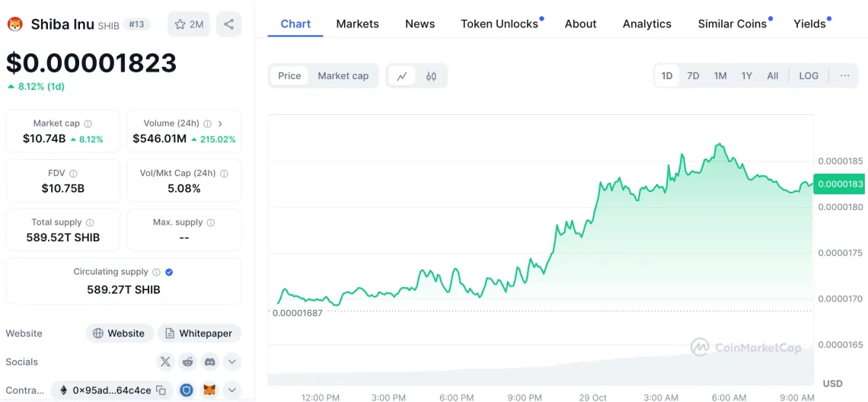The height and width of the screenshot is (402, 868).
Task: Add Shiba Inu to watchlist with star
Action: 188,24
